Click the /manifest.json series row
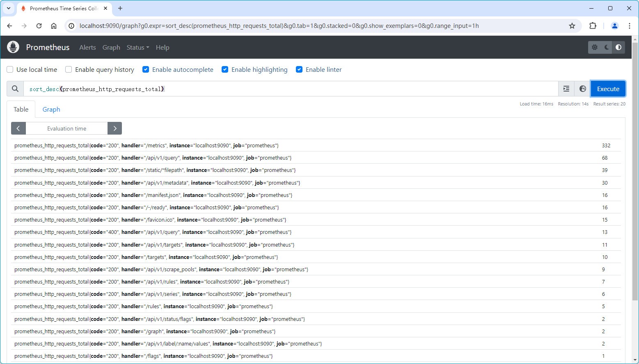 point(316,195)
